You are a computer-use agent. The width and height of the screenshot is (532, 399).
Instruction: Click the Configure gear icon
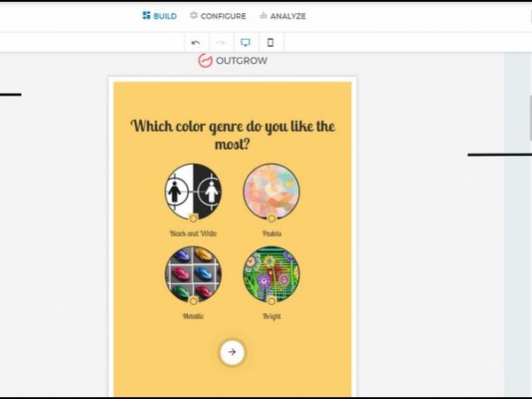(193, 15)
